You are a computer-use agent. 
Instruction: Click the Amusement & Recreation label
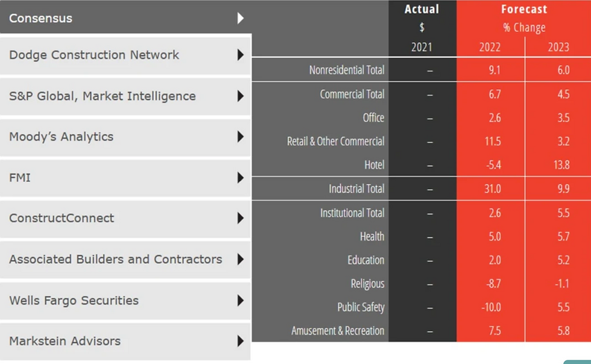pos(338,331)
